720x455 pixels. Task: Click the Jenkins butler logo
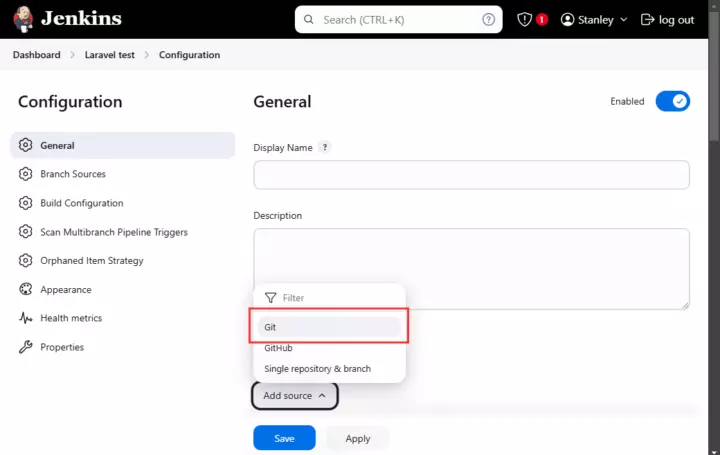[23, 19]
